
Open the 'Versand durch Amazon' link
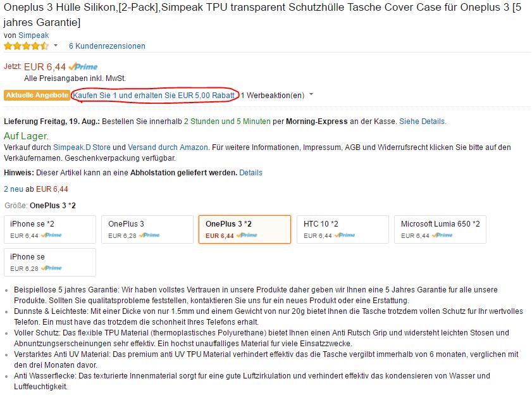click(168, 147)
